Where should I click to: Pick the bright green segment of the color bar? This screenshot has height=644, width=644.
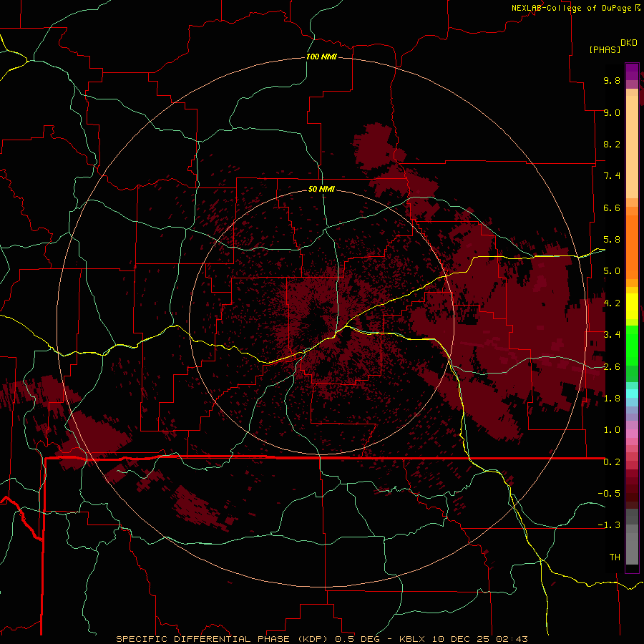[632, 346]
